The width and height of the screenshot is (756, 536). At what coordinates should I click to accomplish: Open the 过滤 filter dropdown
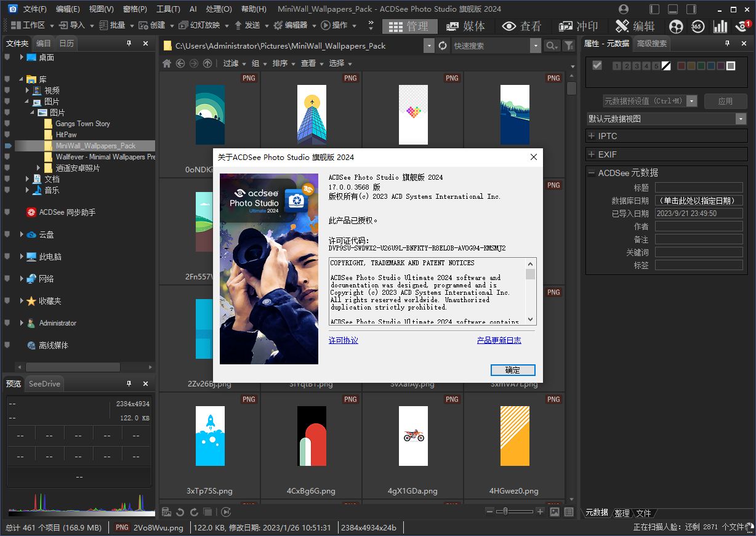[235, 63]
